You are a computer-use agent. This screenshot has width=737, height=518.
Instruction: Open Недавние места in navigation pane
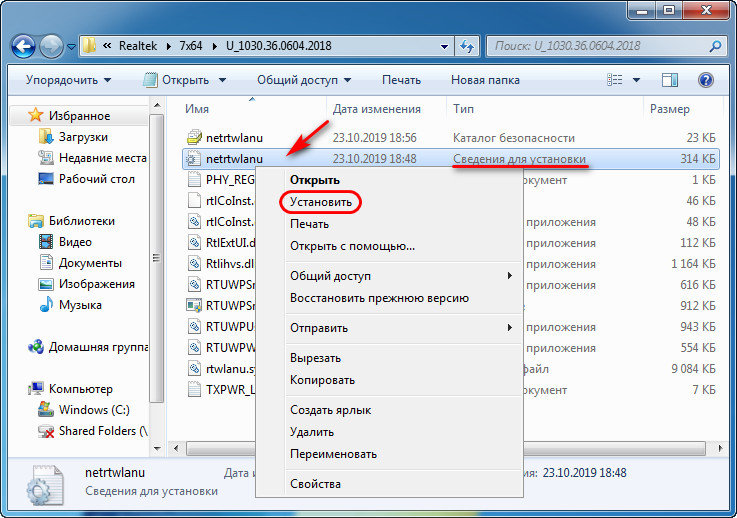point(102,158)
